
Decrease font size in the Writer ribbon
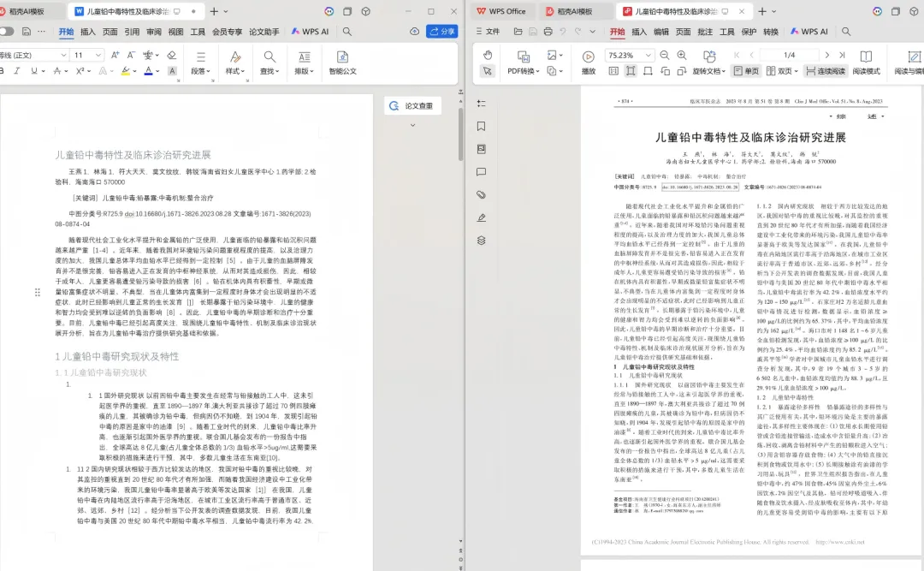point(131,55)
